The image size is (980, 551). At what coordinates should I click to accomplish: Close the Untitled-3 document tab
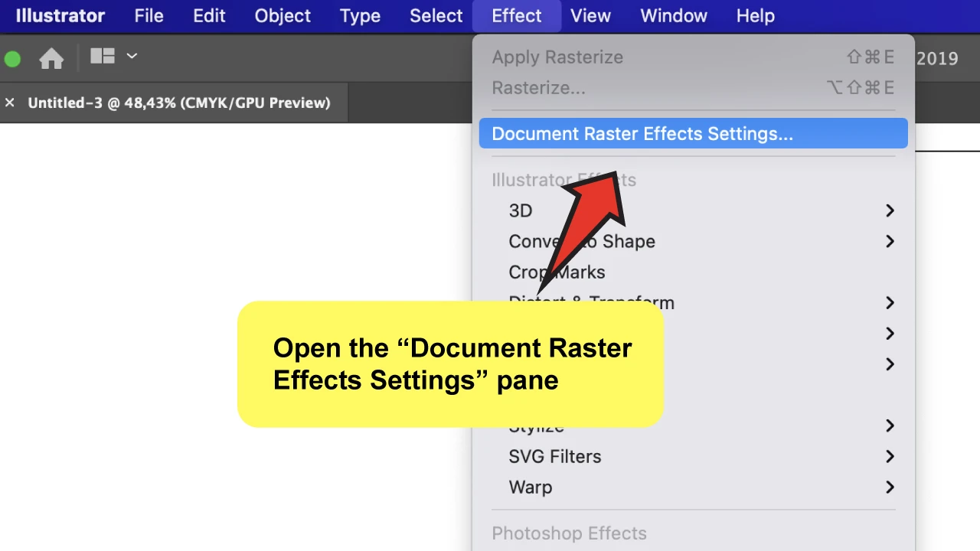(9, 103)
